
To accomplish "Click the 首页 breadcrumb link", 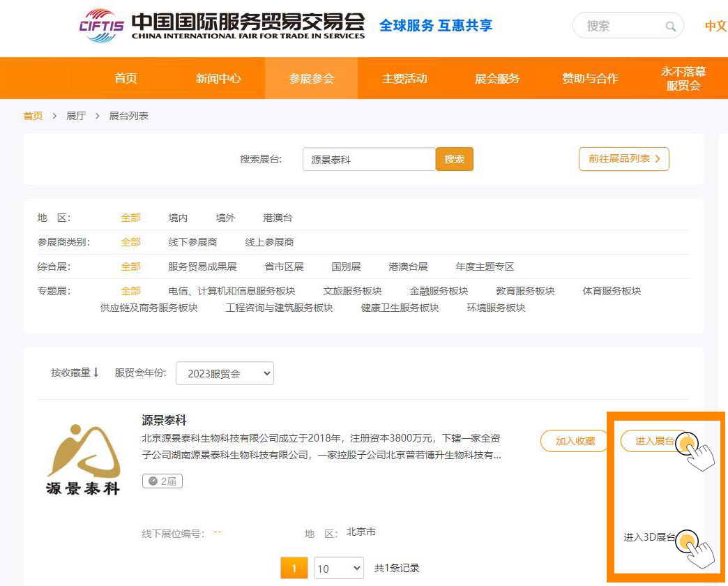I will point(33,116).
